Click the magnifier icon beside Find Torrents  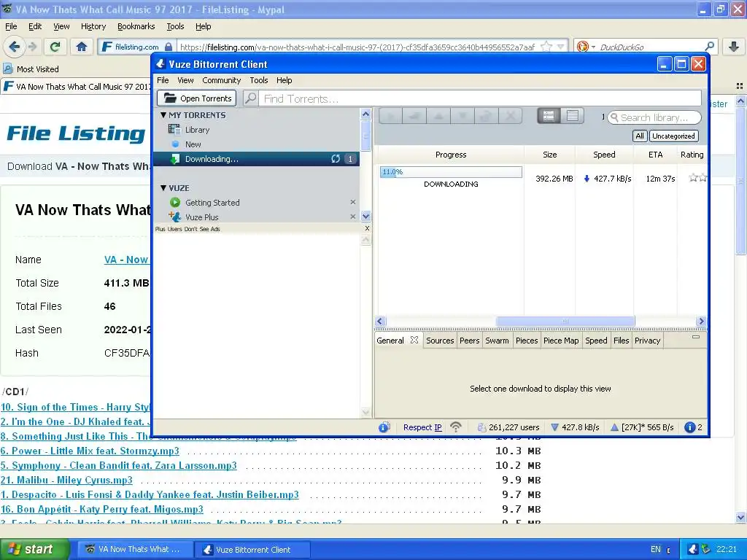[251, 98]
